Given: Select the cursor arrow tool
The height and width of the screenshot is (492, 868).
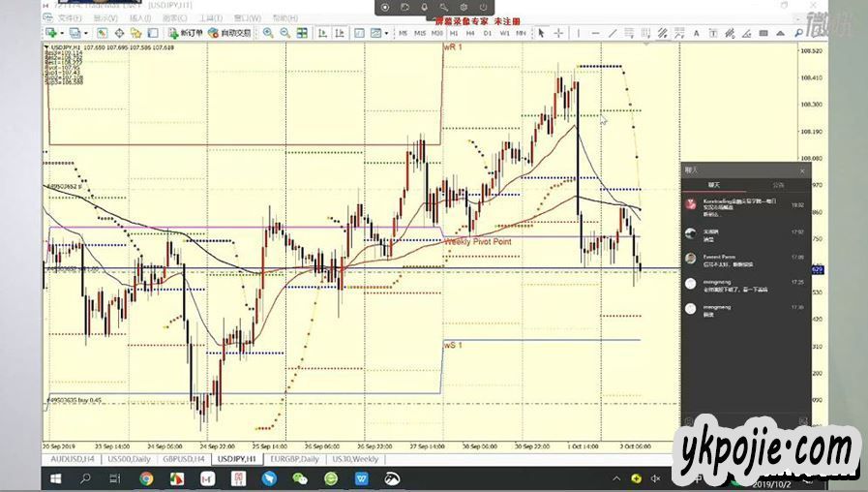Looking at the screenshot, I should tap(541, 33).
